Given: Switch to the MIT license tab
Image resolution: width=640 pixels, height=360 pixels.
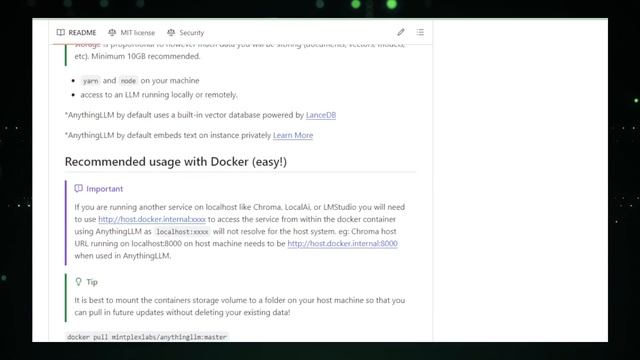Looking at the screenshot, I should tap(131, 33).
